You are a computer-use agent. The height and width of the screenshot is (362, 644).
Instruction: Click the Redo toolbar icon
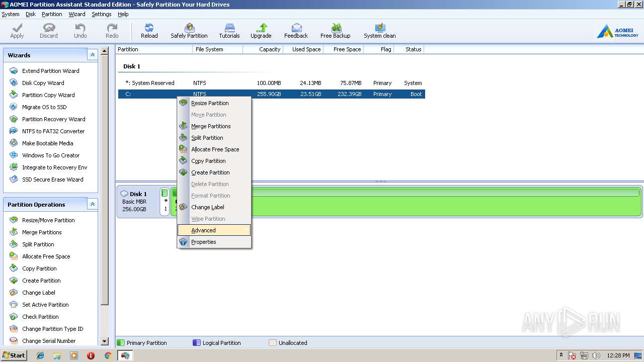112,31
